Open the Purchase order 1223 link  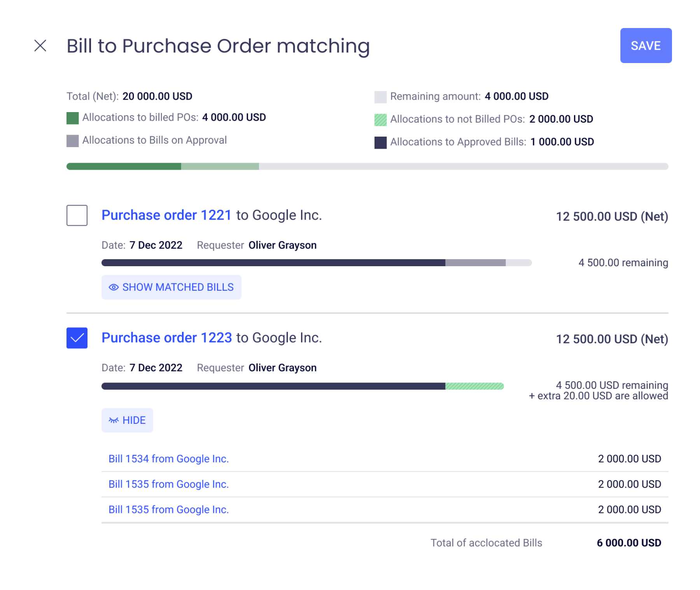pos(166,338)
